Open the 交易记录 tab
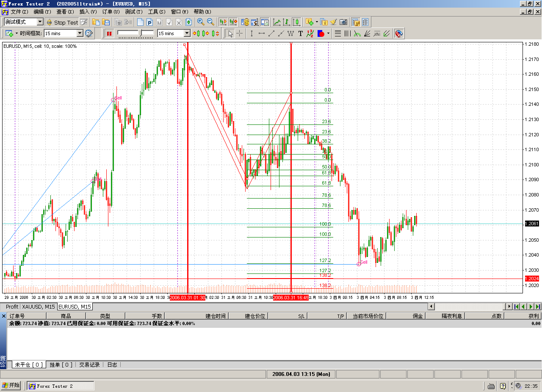542x392 pixels. (90, 364)
